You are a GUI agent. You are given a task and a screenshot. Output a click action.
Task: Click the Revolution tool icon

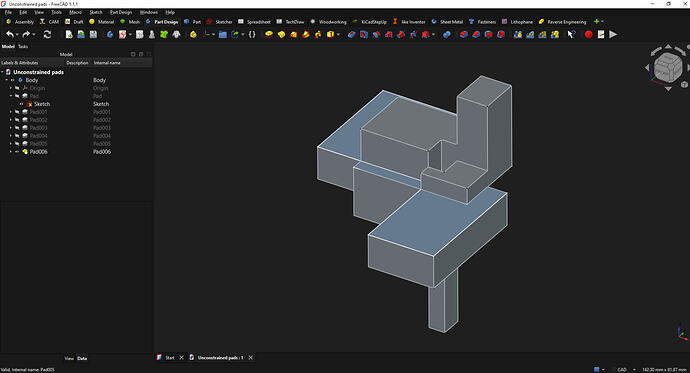pos(281,34)
